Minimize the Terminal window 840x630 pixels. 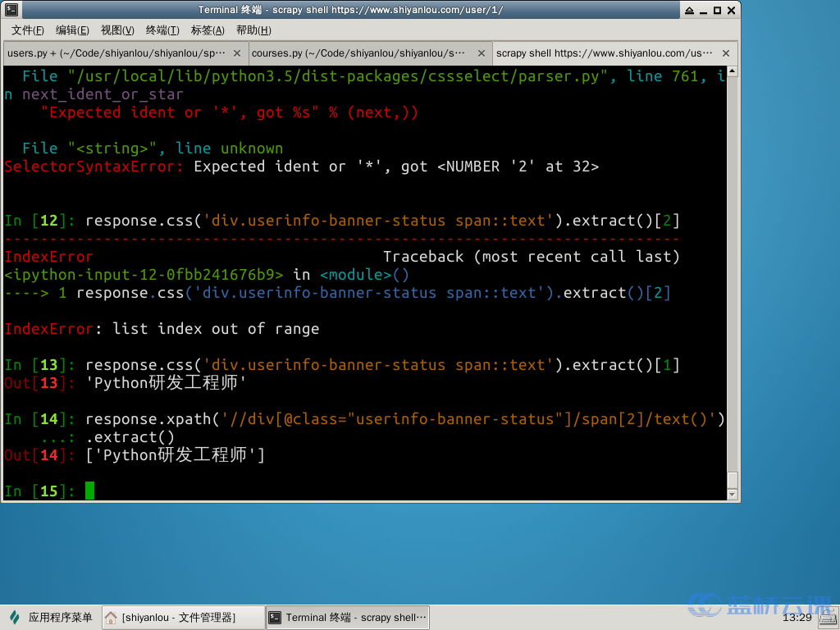(703, 10)
